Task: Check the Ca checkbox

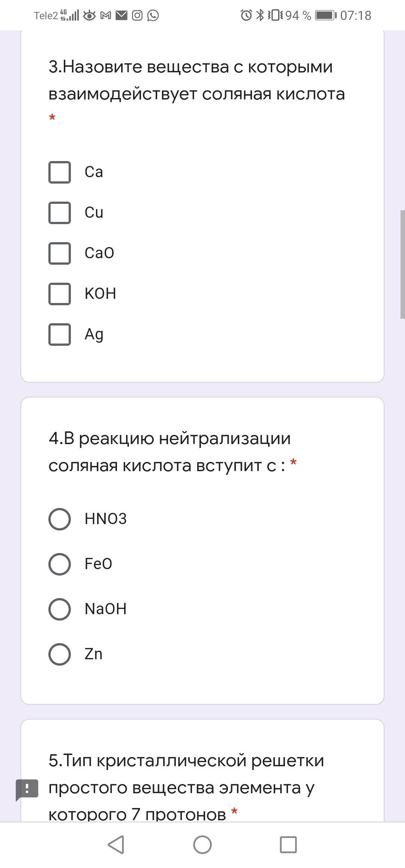Action: (60, 172)
